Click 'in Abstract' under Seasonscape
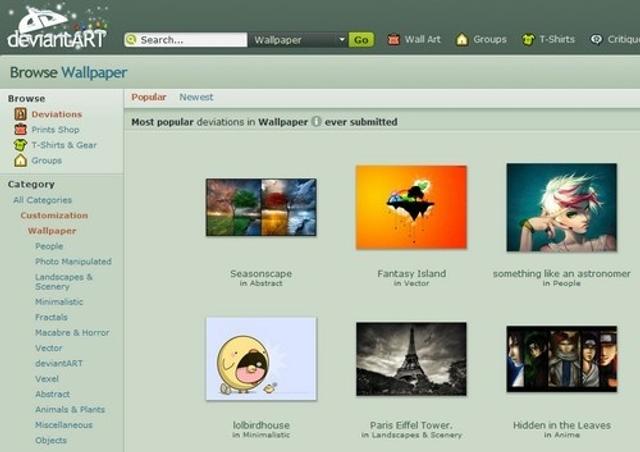This screenshot has width=640, height=452. 261,283
